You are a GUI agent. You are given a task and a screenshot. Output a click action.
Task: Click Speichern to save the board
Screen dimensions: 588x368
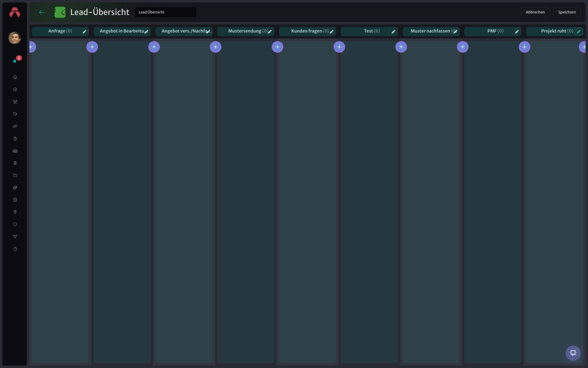(x=567, y=12)
